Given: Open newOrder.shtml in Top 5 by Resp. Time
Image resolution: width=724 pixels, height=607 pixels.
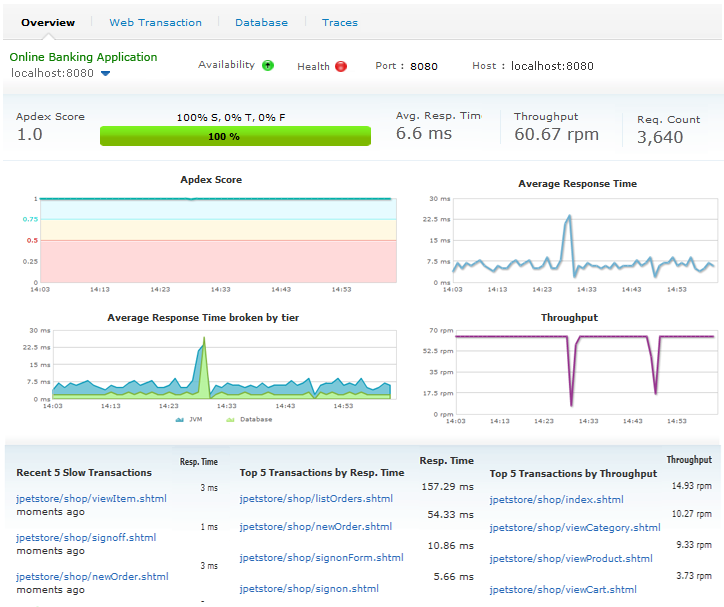Looking at the screenshot, I should click(x=316, y=527).
